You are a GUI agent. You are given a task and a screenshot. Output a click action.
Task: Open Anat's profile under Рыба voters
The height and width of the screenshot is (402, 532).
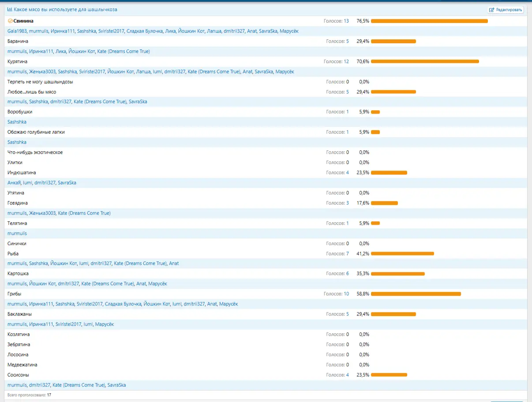[174, 263]
